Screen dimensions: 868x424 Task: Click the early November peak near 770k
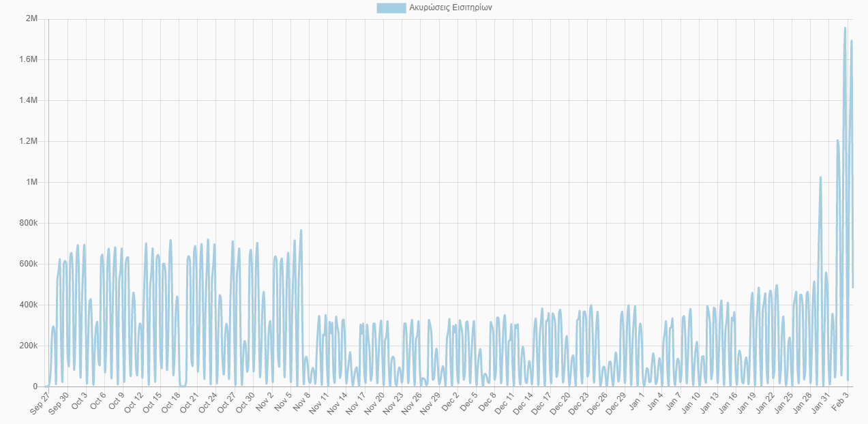(x=301, y=230)
